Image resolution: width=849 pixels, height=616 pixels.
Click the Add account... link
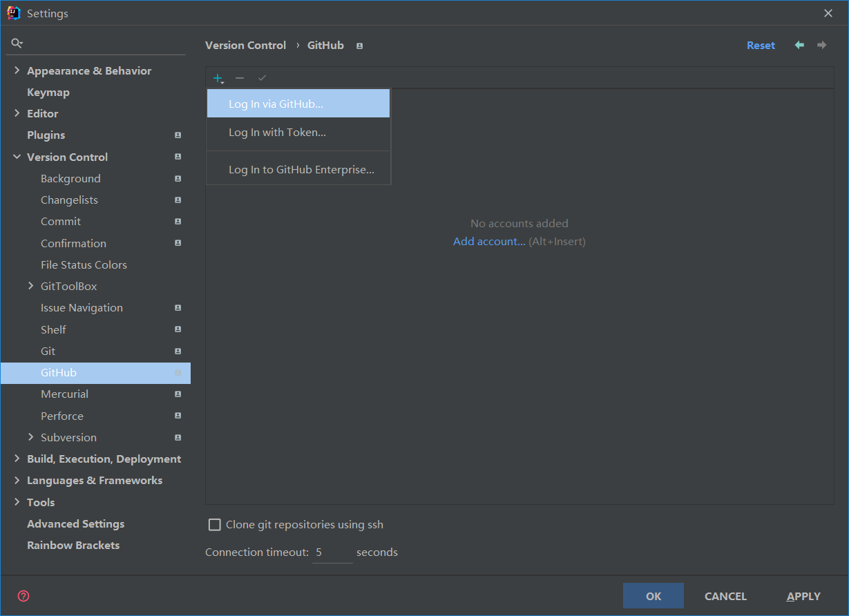(489, 241)
